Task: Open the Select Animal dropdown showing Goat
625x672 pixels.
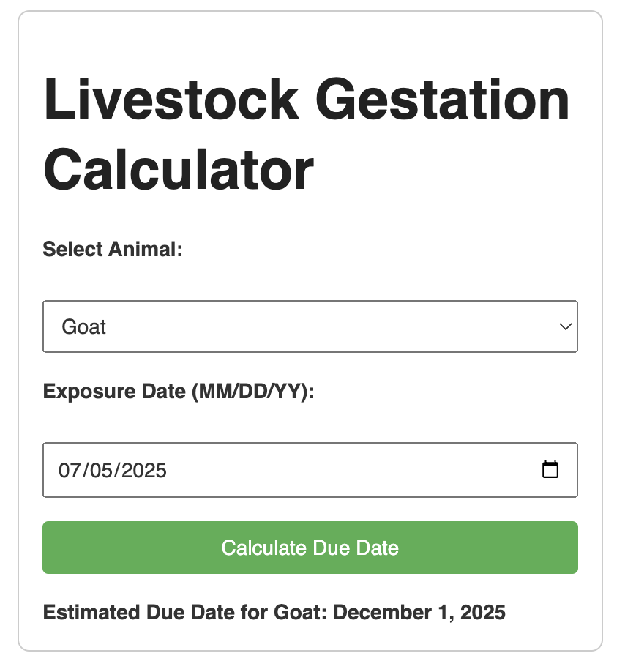Action: tap(310, 326)
